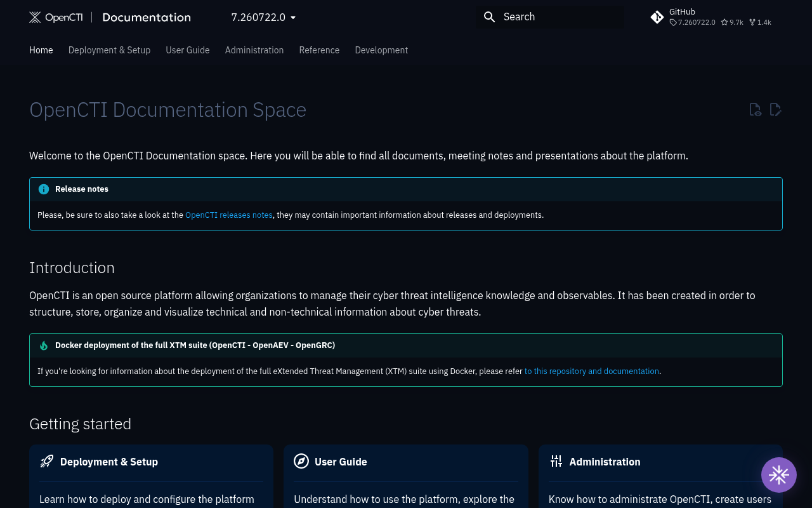Image resolution: width=812 pixels, height=508 pixels.
Task: Click the view page source icon
Action: (x=755, y=110)
